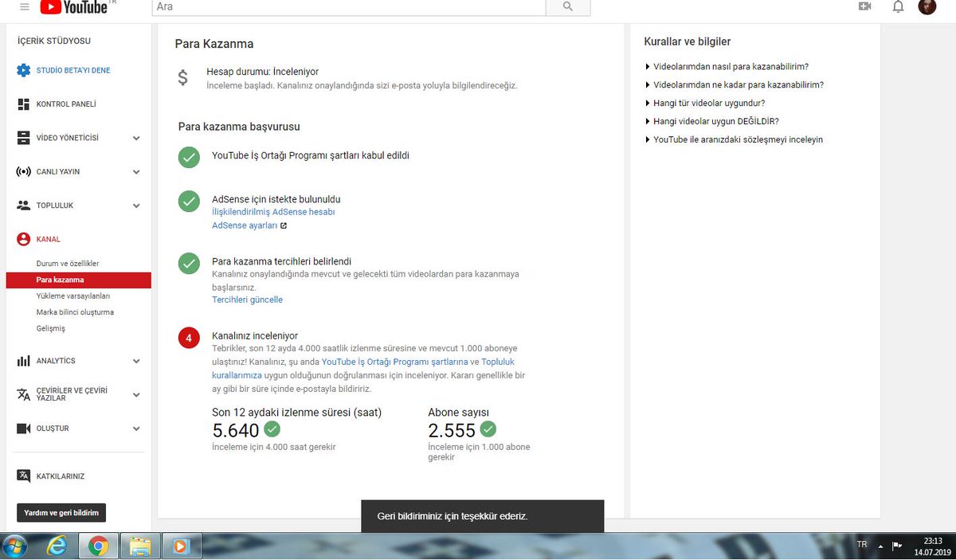Expand the Analytics section
Image resolution: width=956 pixels, height=560 pixels.
tap(136, 361)
